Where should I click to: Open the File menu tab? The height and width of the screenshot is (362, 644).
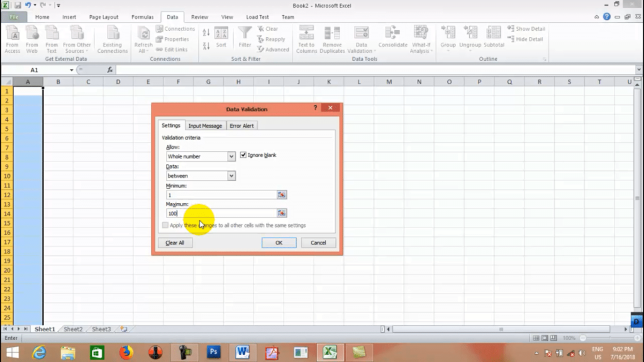tap(14, 17)
